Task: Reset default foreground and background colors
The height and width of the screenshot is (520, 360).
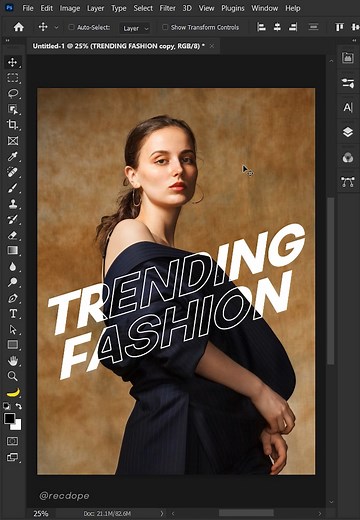Action: pos(7,406)
